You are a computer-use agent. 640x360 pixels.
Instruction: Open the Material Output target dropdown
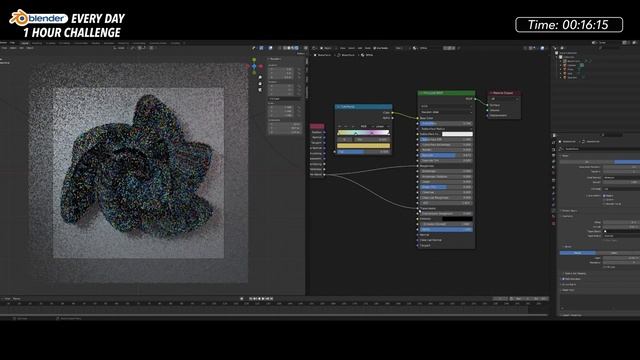(x=504, y=99)
